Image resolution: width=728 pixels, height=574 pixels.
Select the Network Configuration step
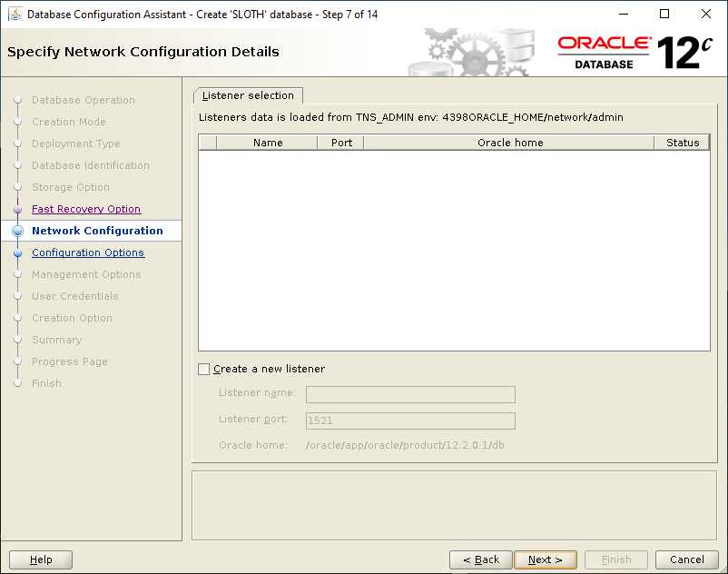point(97,231)
